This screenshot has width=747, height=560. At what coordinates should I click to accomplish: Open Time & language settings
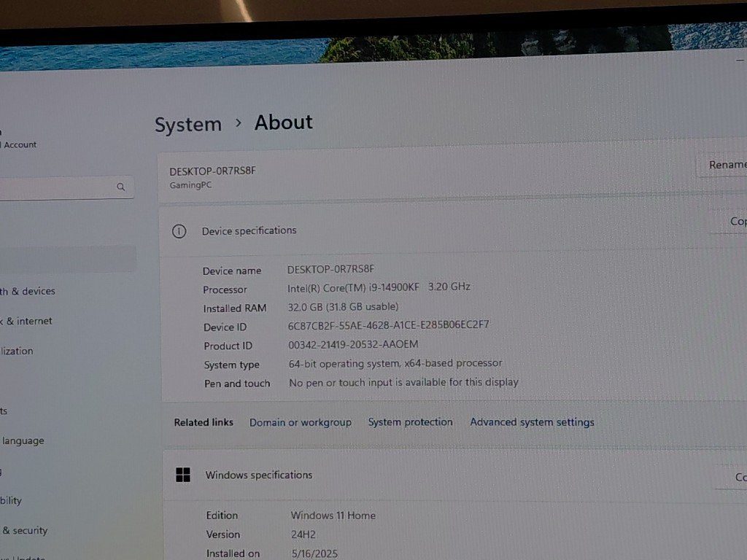click(22, 440)
